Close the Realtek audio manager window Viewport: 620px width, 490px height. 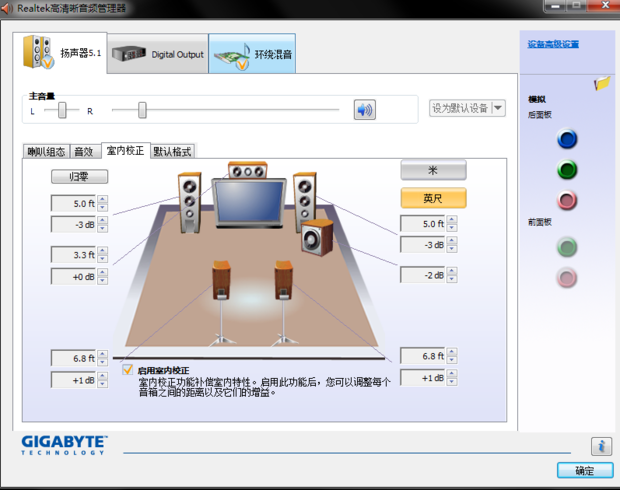click(x=604, y=6)
